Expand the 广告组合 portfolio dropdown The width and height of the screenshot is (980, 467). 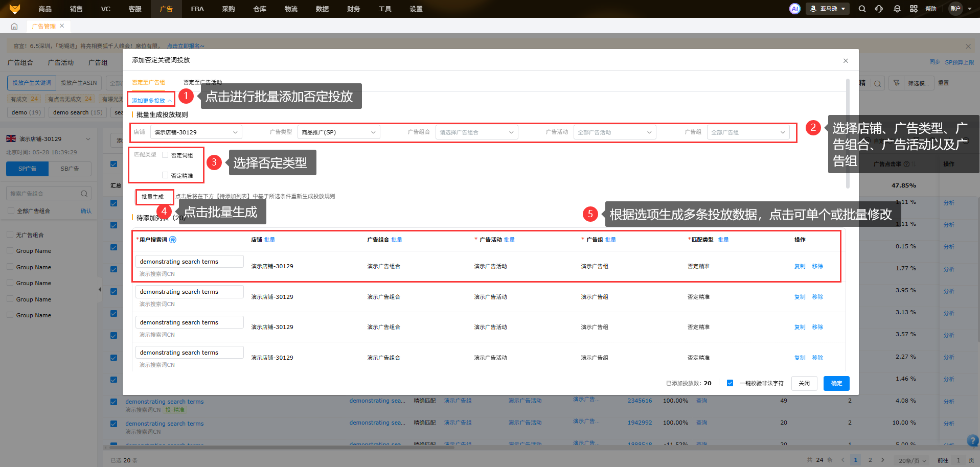(x=476, y=132)
